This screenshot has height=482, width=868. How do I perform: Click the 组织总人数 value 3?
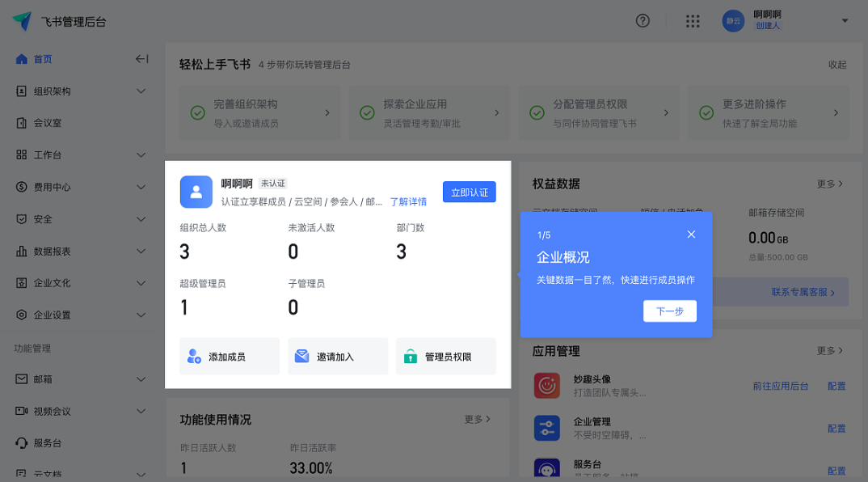[184, 252]
